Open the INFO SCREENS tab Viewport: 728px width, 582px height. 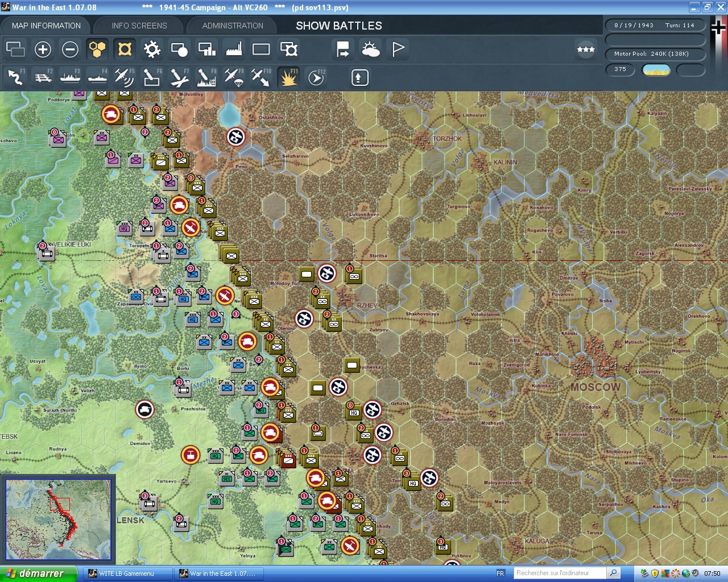[139, 26]
